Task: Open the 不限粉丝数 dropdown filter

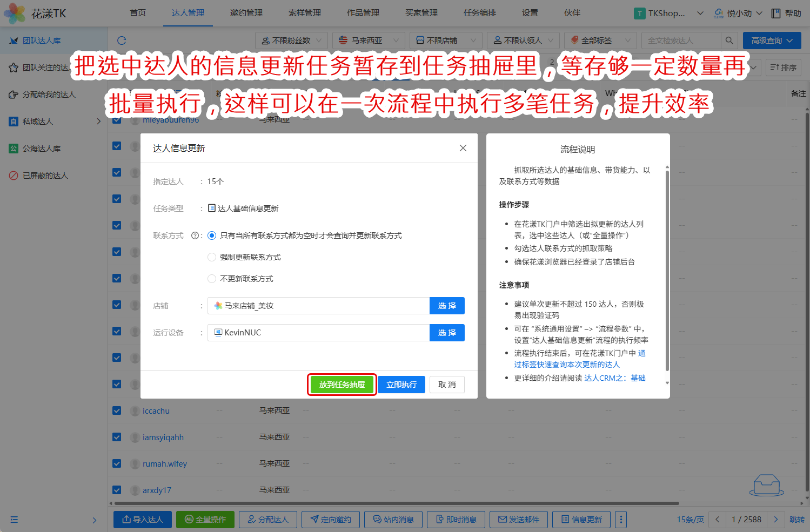Action: [291, 41]
